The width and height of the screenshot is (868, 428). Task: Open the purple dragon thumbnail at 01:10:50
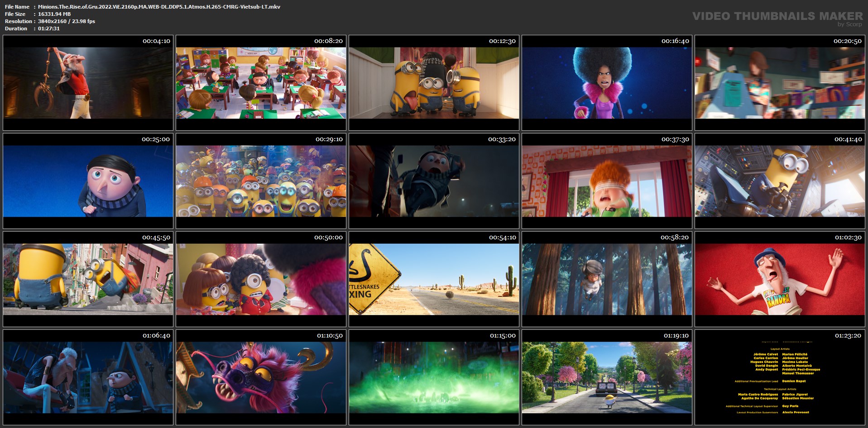click(x=261, y=377)
